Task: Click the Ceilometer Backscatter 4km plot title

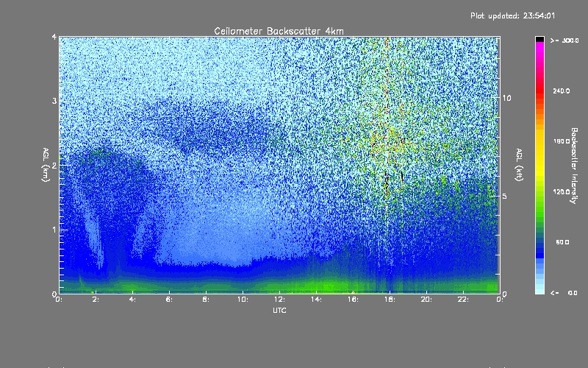Action: (279, 31)
